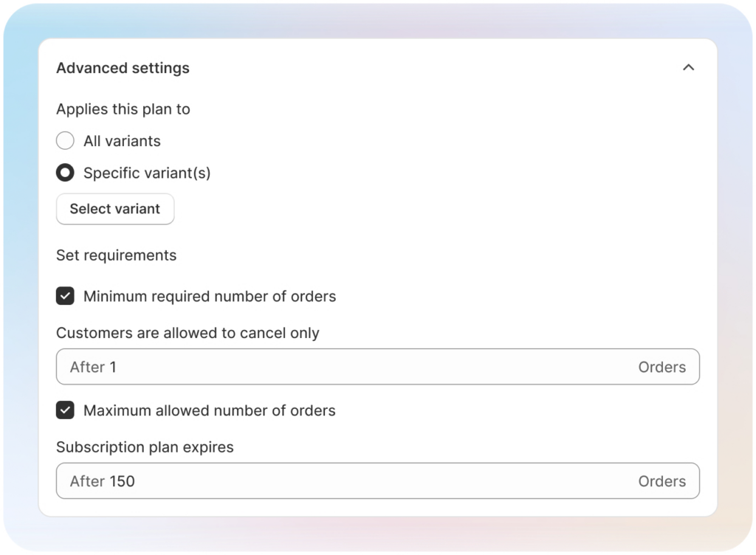
Task: Click the value 150 in the expiry field
Action: [x=120, y=480]
